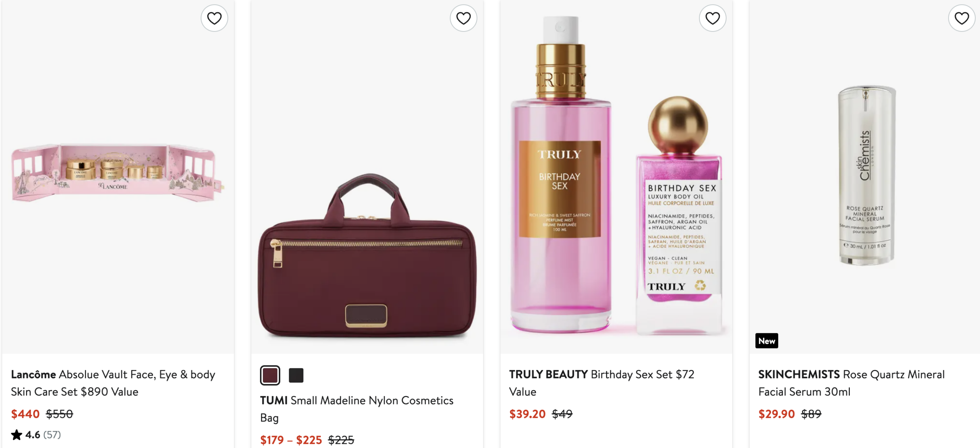
Task: Click heart icon on TUMI cosmetics bag
Action: click(x=463, y=18)
